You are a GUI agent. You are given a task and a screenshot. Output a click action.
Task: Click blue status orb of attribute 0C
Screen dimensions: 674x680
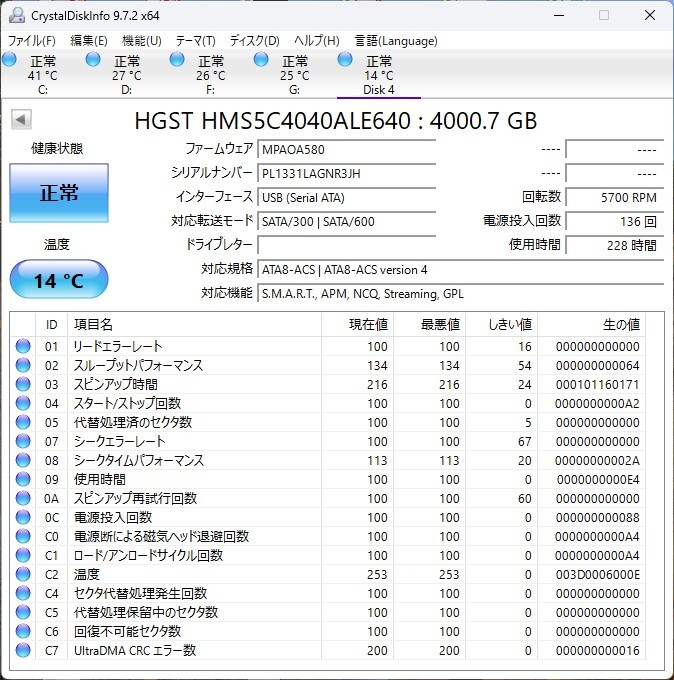[x=23, y=517]
